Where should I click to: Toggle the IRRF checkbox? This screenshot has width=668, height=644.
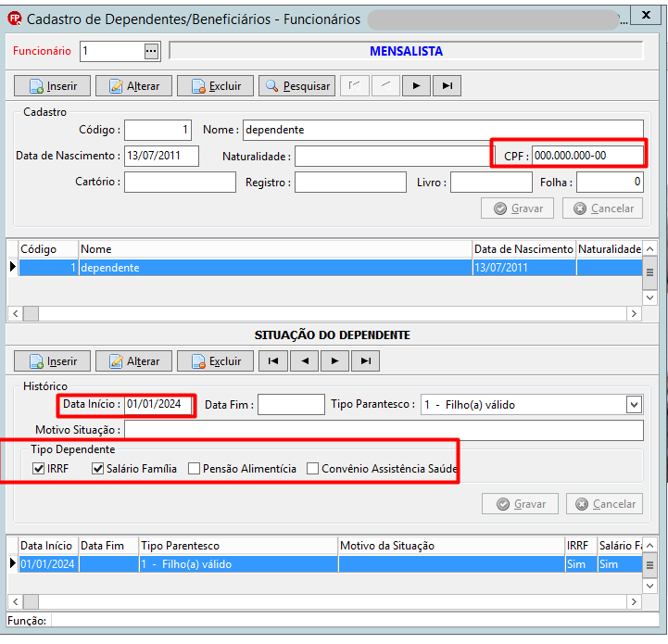(38, 469)
